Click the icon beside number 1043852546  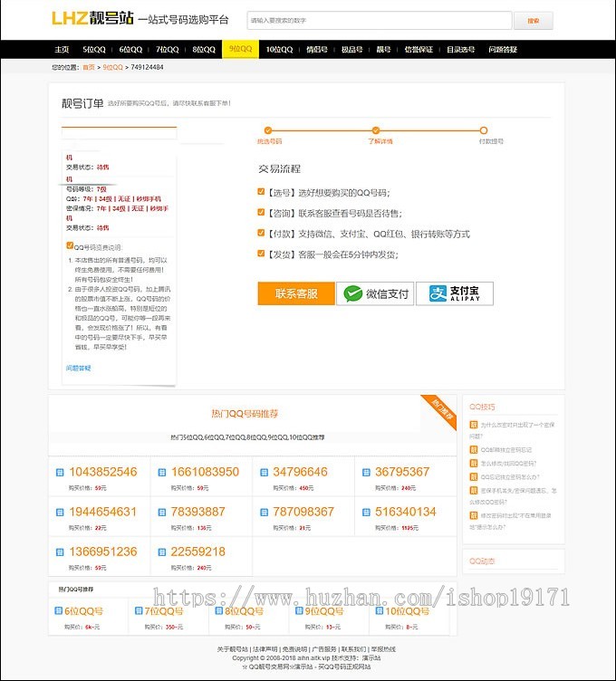point(60,473)
